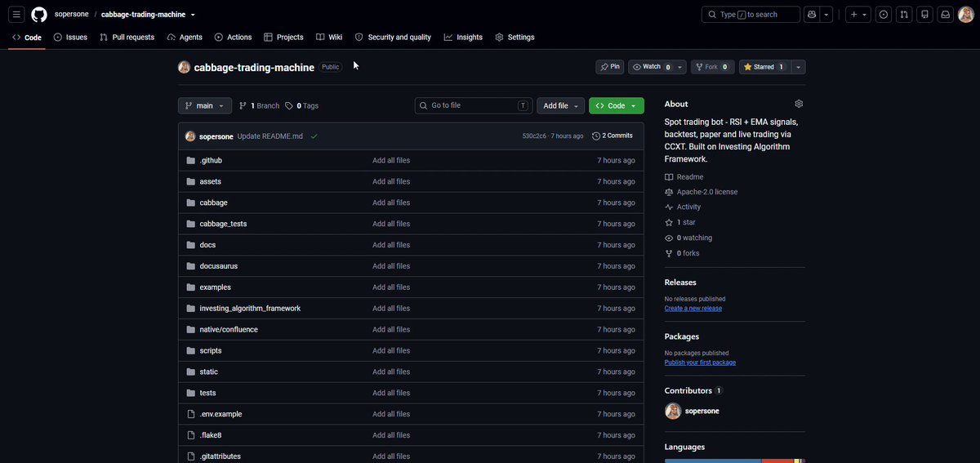Click the Go to file input

474,106
